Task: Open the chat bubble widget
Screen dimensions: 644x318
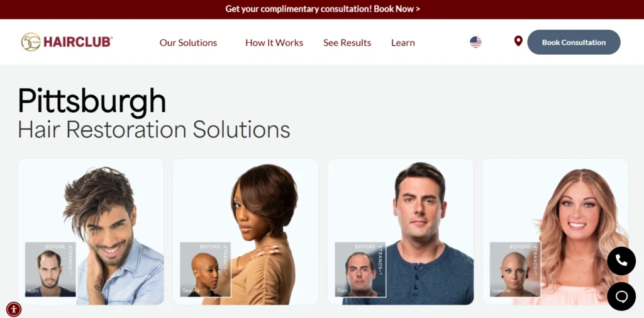Action: pyautogui.click(x=621, y=296)
